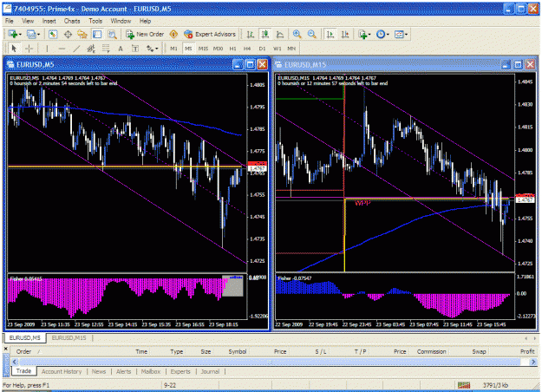Switch to MN timeframe
542x392 pixels.
[x=291, y=49]
